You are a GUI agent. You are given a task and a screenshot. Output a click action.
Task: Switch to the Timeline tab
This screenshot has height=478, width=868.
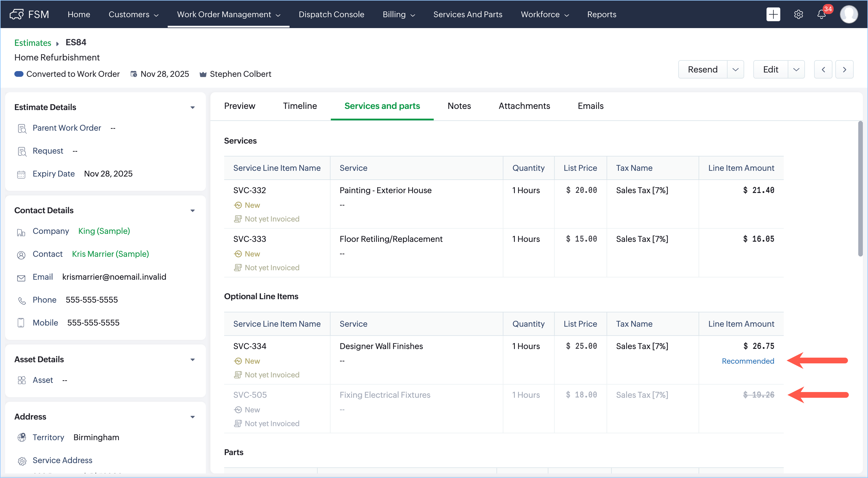(x=300, y=106)
